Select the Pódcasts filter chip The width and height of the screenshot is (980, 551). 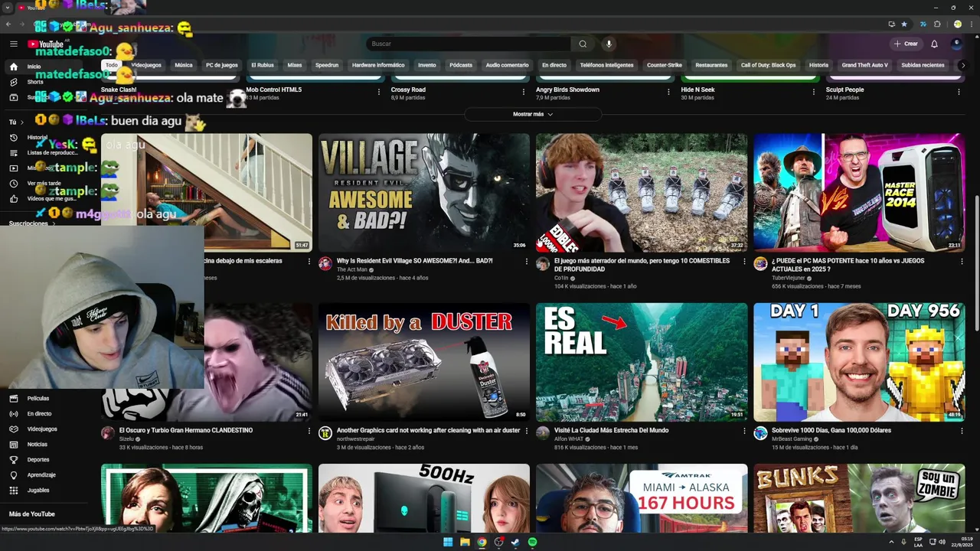[x=461, y=65]
